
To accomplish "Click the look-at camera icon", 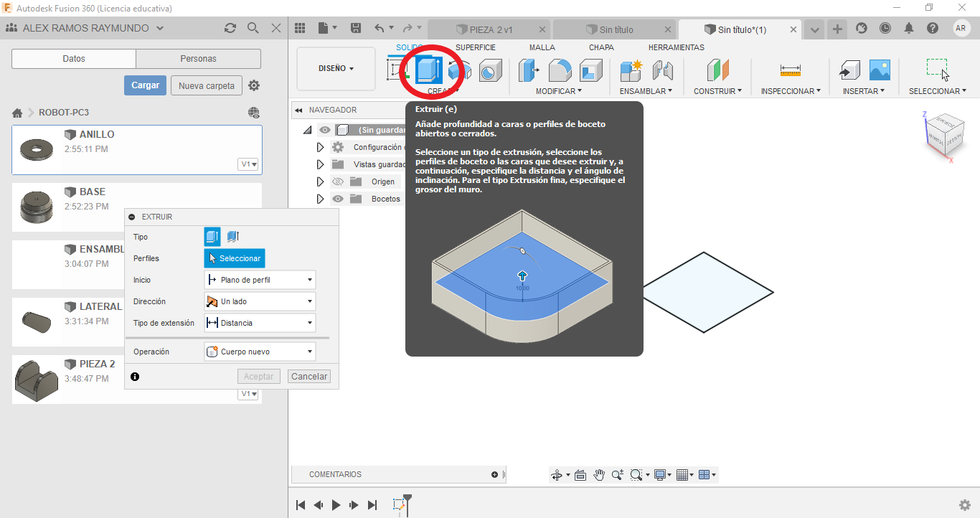I will pos(580,474).
